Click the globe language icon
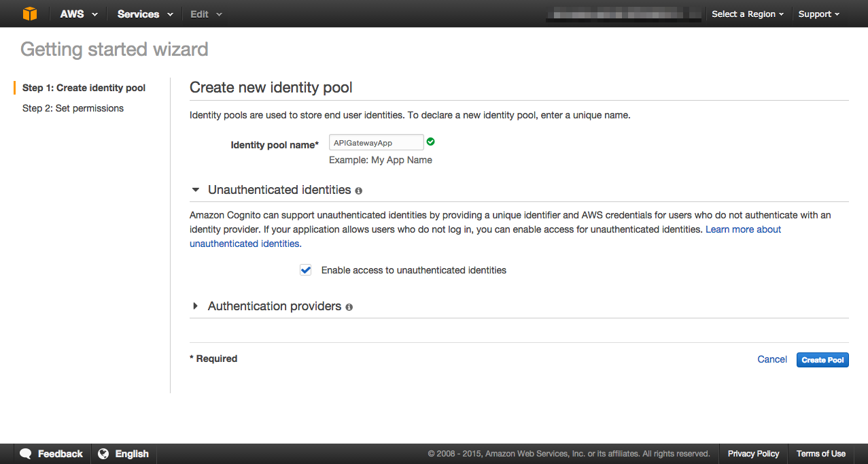Viewport: 868px width, 464px height. point(103,454)
